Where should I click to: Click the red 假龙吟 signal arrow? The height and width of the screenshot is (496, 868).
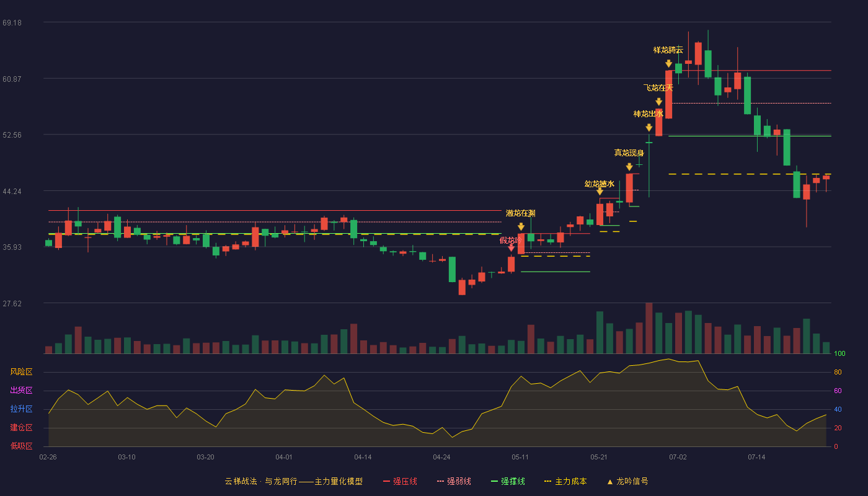511,247
